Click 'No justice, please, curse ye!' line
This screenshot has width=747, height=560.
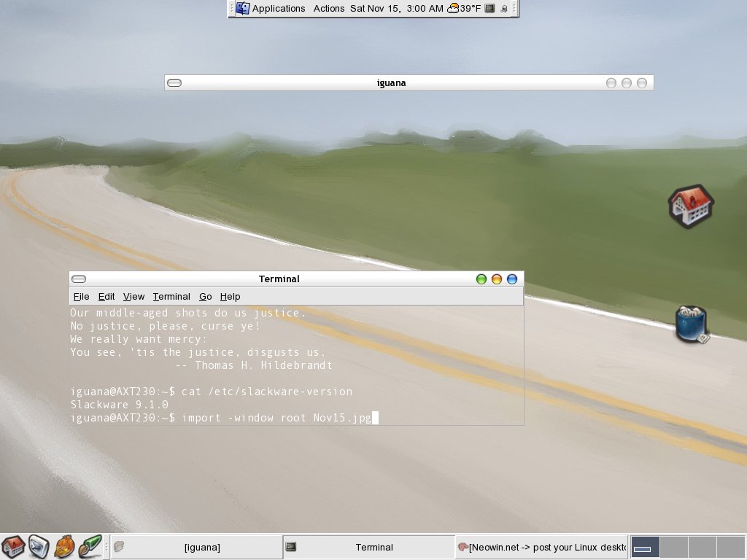pos(165,326)
